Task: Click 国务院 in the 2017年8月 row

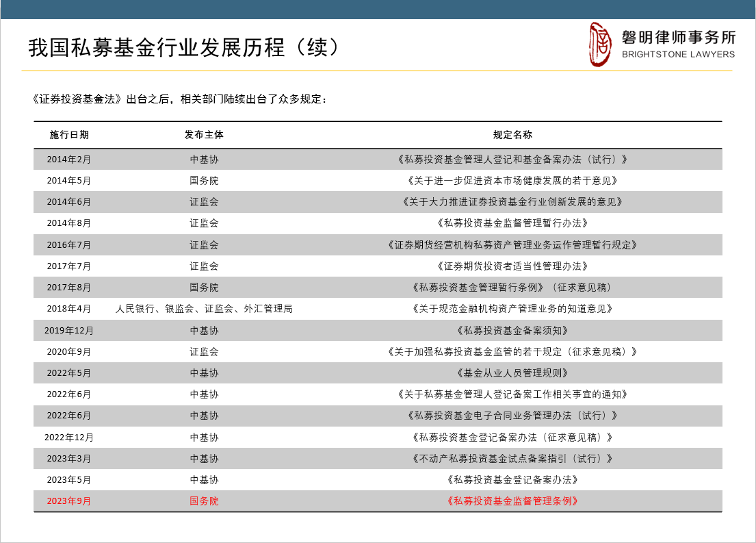Action: click(204, 287)
